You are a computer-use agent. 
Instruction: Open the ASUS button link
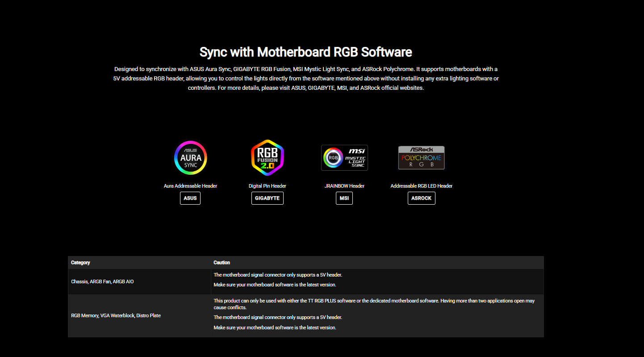[190, 198]
